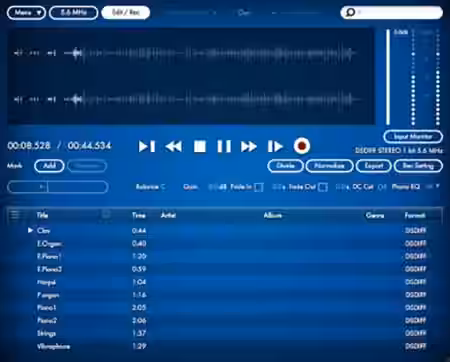Click the list icon in the table header
The height and width of the screenshot is (362, 450).
point(15,215)
